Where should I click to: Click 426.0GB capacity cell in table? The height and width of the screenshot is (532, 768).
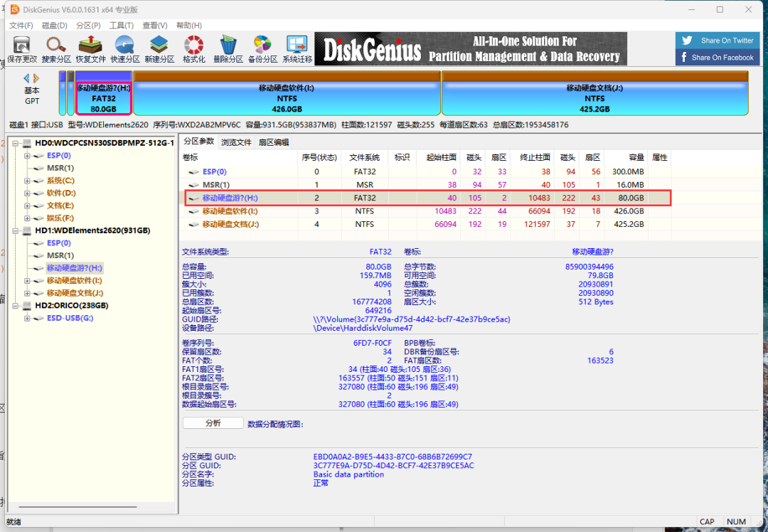[628, 211]
